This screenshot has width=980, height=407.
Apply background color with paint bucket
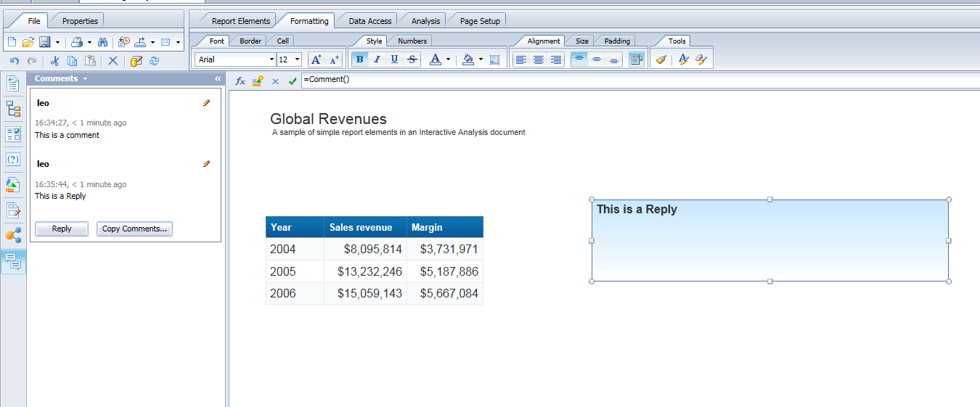tap(468, 59)
